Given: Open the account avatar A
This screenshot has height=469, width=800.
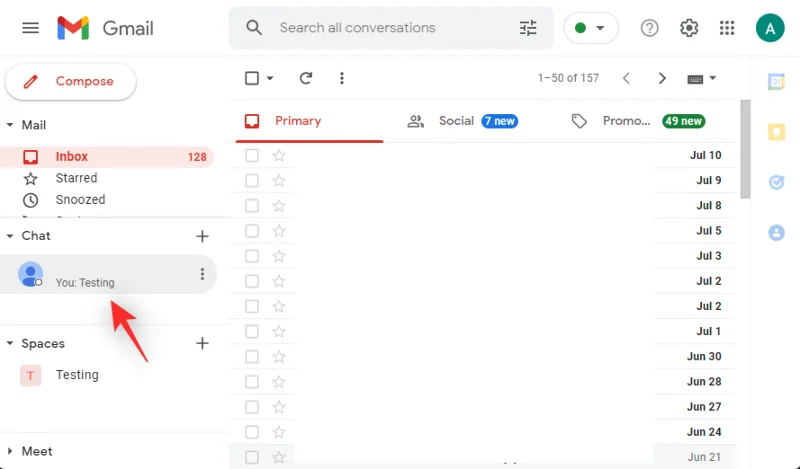Looking at the screenshot, I should tap(770, 28).
